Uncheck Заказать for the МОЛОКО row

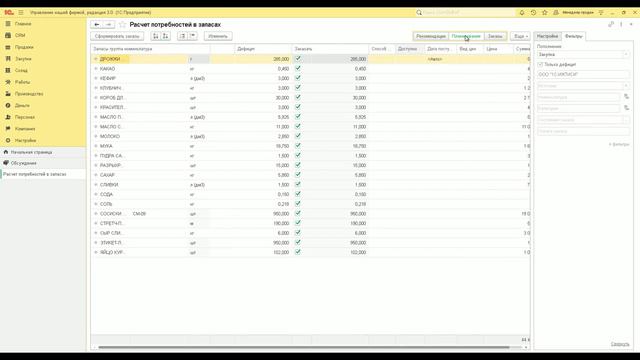298,136
